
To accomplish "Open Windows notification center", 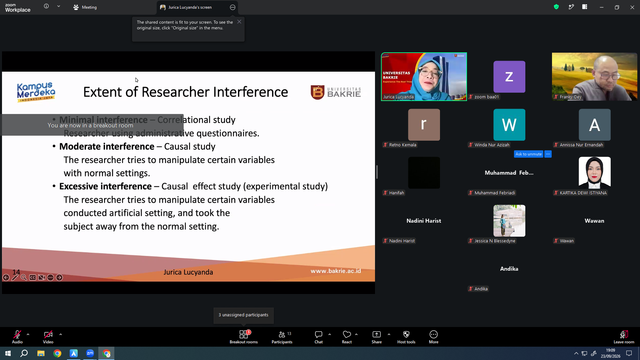I will point(629,353).
